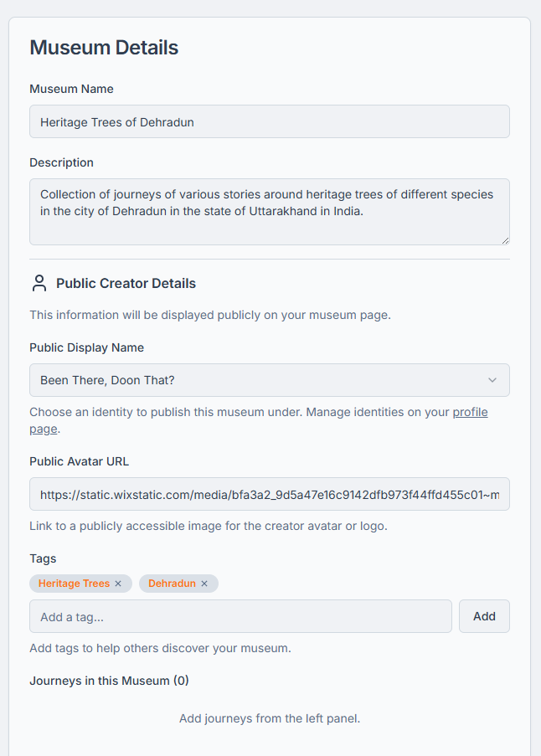Select the Heritage Trees tag chip
Image resolution: width=541 pixels, height=756 pixels.
(x=74, y=584)
